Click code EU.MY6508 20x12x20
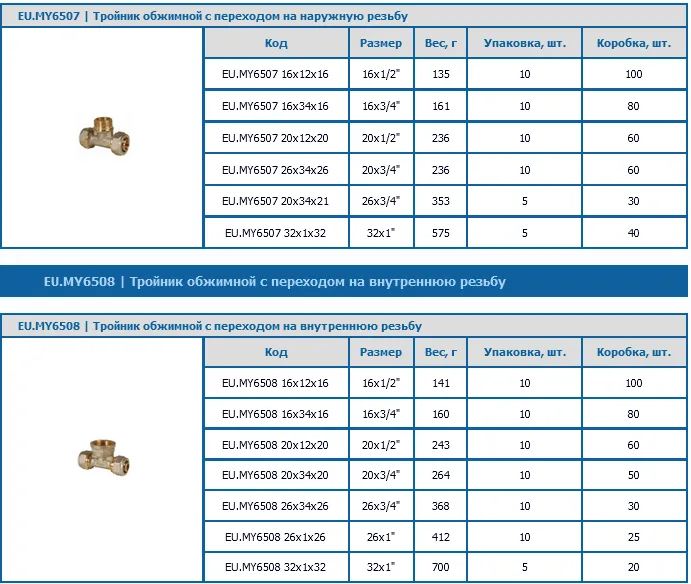The image size is (691, 584). point(275,445)
